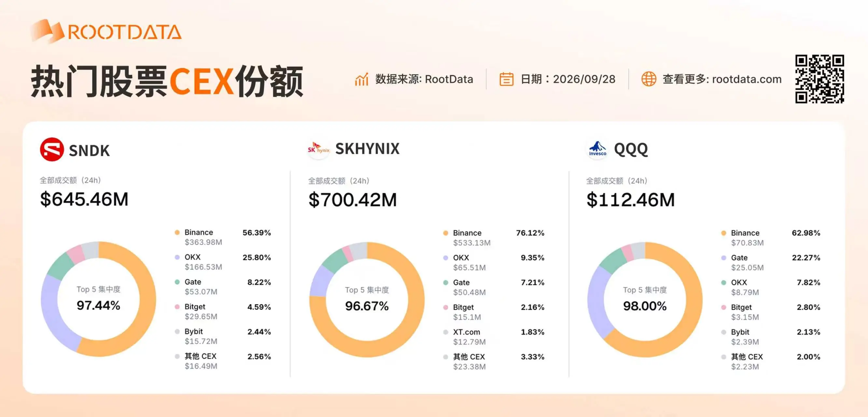Click the date 2026/09/28 text
The height and width of the screenshot is (417, 868).
click(584, 79)
